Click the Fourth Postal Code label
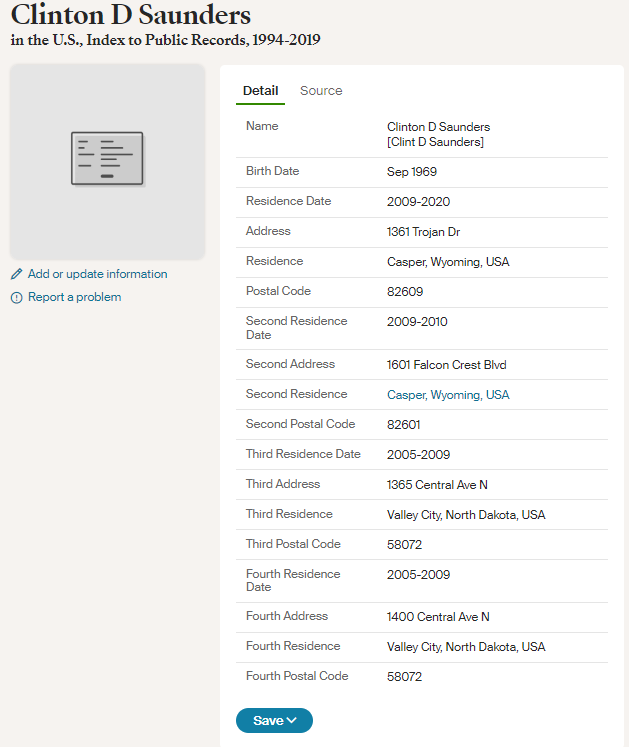The image size is (629, 747). [x=297, y=676]
